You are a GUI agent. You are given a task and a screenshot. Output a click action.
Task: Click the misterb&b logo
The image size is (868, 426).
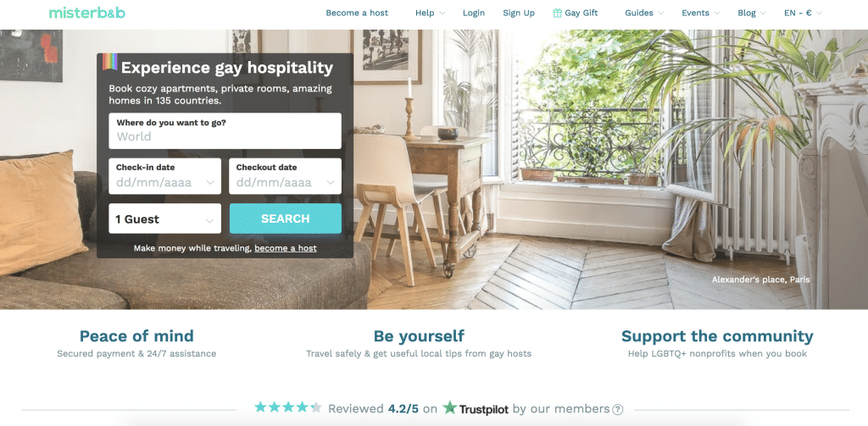(x=87, y=13)
